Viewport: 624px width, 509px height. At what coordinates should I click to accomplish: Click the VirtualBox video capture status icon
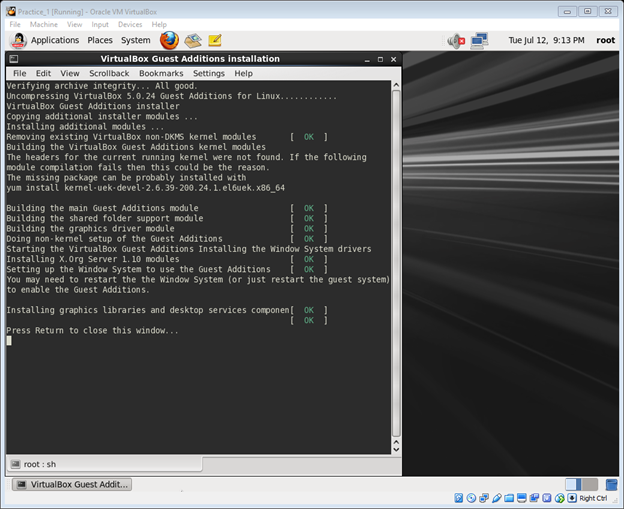tap(534, 498)
